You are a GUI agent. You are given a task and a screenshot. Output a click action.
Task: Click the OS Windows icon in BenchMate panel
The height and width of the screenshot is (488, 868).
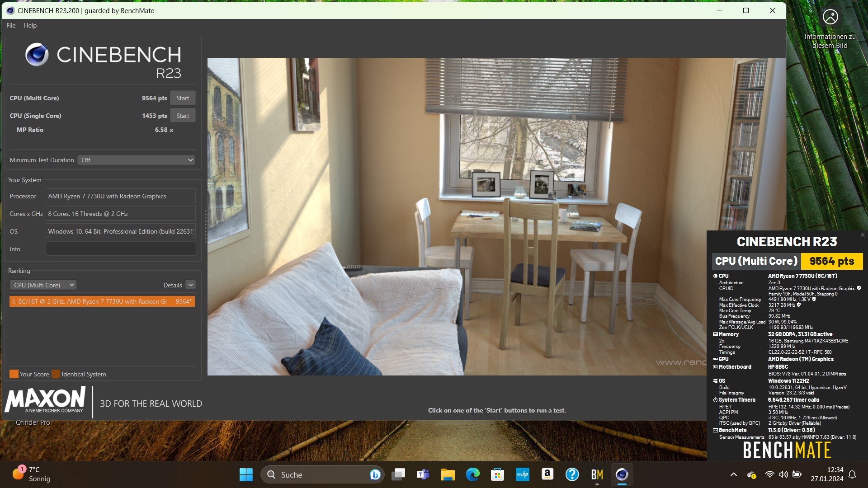point(715,381)
